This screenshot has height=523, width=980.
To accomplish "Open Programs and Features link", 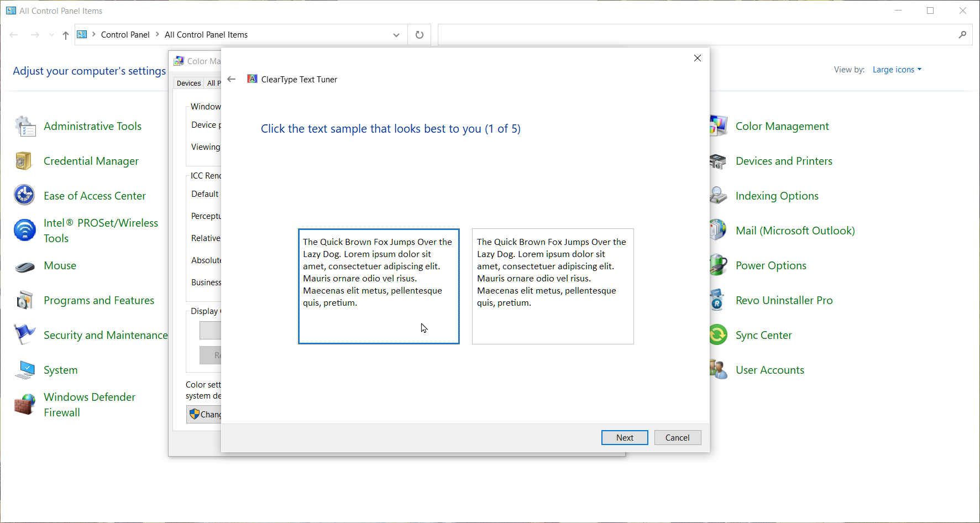I will [x=99, y=301].
